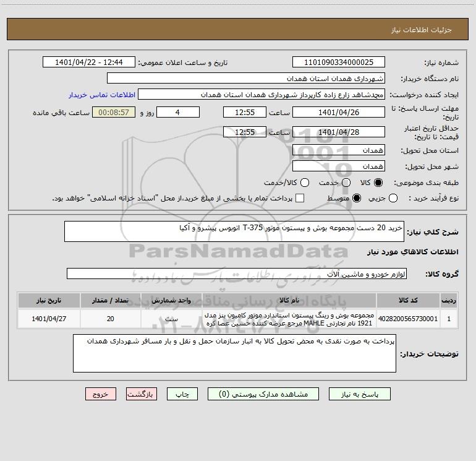476x461 pixels.
Task: Click the چاپ print button
Action: pos(182,394)
